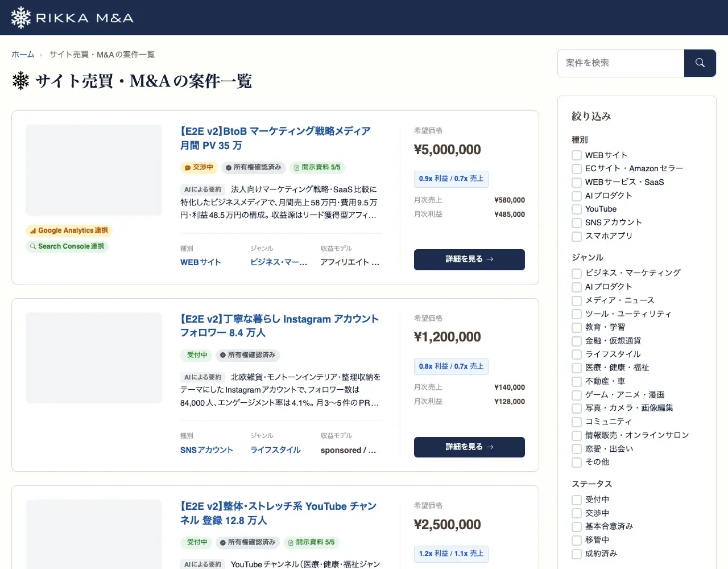Open the BtoB マーケティング戦略メディア listing title
This screenshot has height=569, width=728.
pos(275,138)
